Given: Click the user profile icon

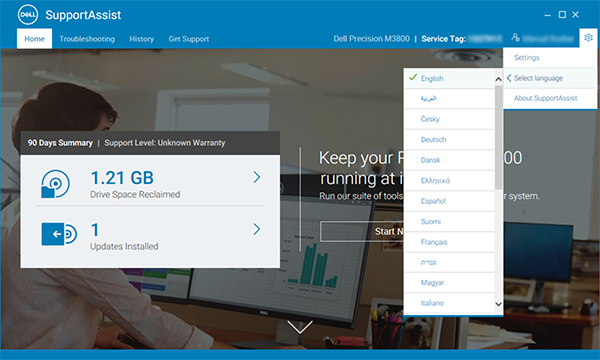Looking at the screenshot, I should (x=515, y=37).
